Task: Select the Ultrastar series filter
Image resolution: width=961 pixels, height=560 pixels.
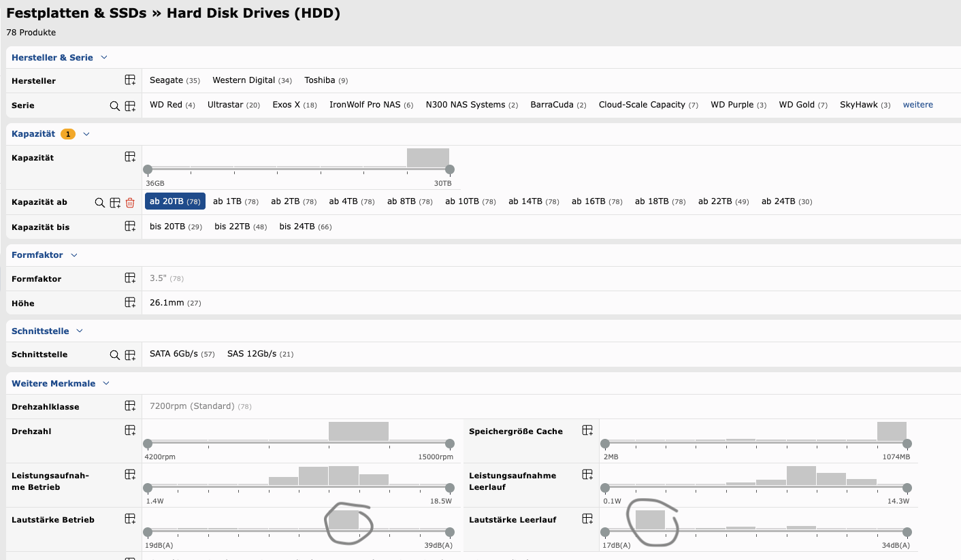Action: pyautogui.click(x=233, y=105)
